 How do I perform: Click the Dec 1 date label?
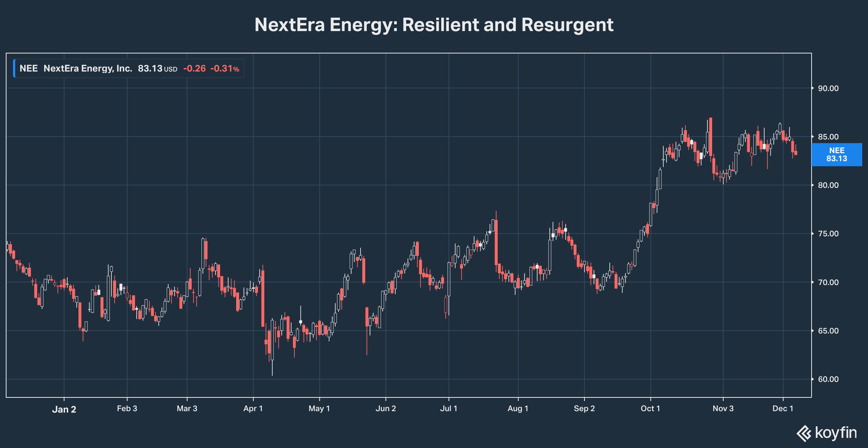[783, 409]
